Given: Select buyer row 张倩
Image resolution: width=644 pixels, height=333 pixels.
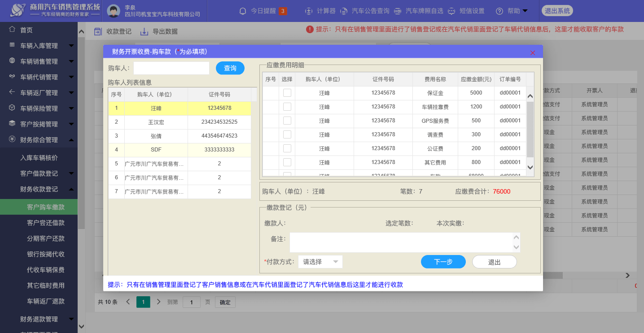Looking at the screenshot, I should (x=180, y=136).
